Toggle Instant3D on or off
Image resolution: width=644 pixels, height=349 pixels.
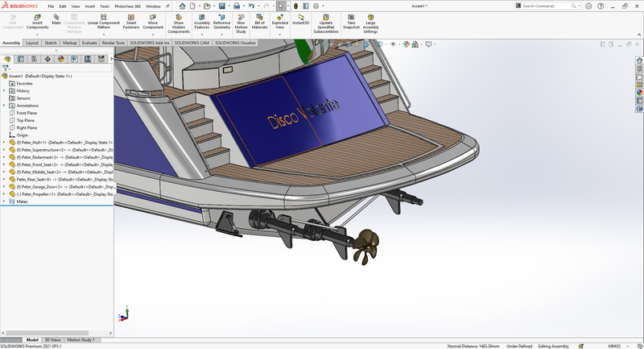point(300,19)
